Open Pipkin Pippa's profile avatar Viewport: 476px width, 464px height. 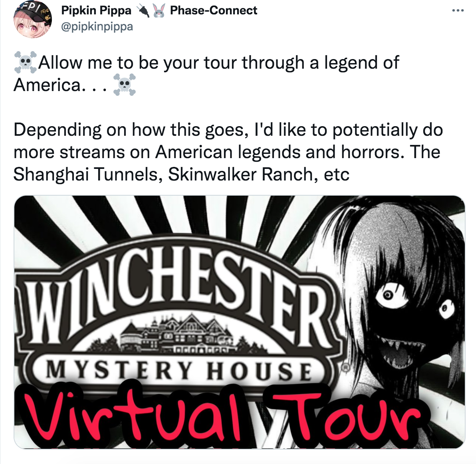32,19
